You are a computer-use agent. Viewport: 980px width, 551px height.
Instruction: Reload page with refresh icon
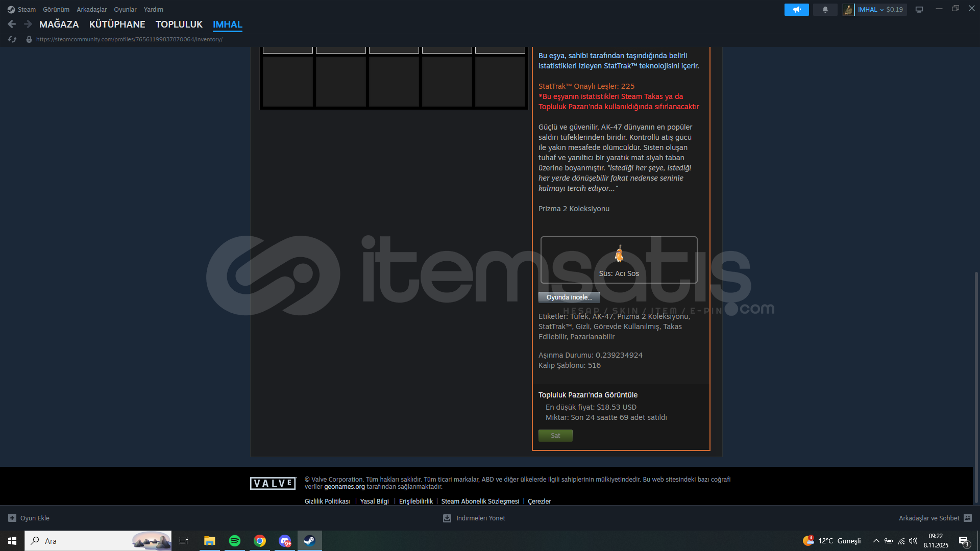pos(12,39)
